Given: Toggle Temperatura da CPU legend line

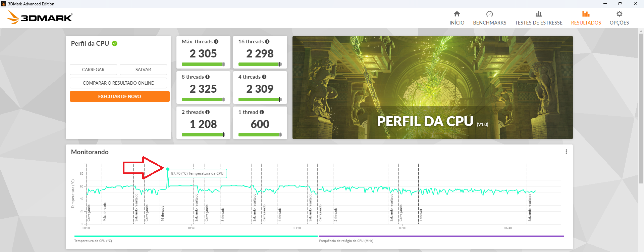Looking at the screenshot, I should pos(196,237).
